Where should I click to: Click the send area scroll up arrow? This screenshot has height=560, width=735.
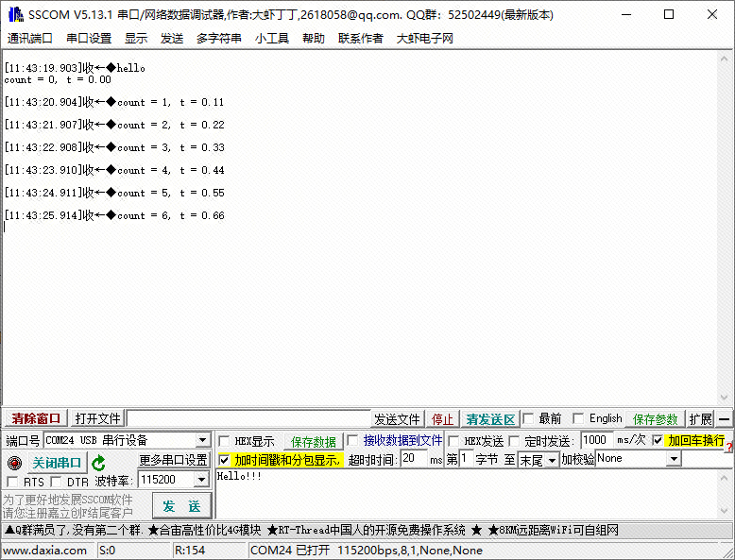(725, 478)
